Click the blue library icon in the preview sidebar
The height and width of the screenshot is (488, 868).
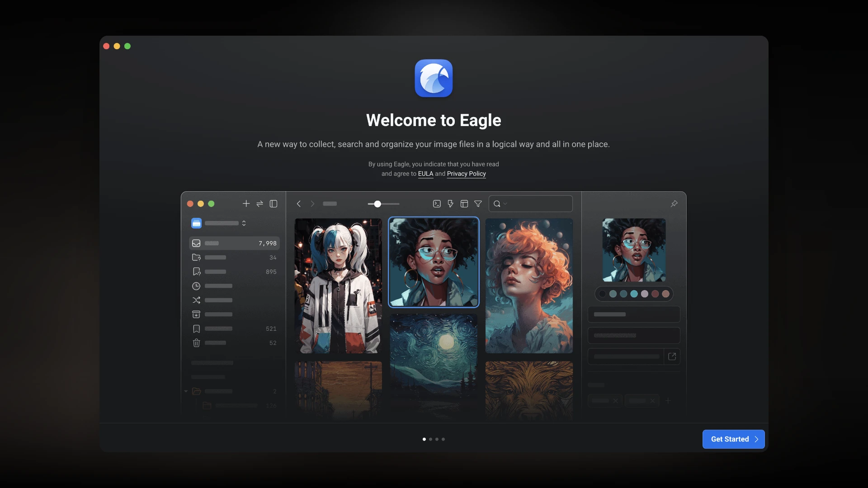coord(196,223)
